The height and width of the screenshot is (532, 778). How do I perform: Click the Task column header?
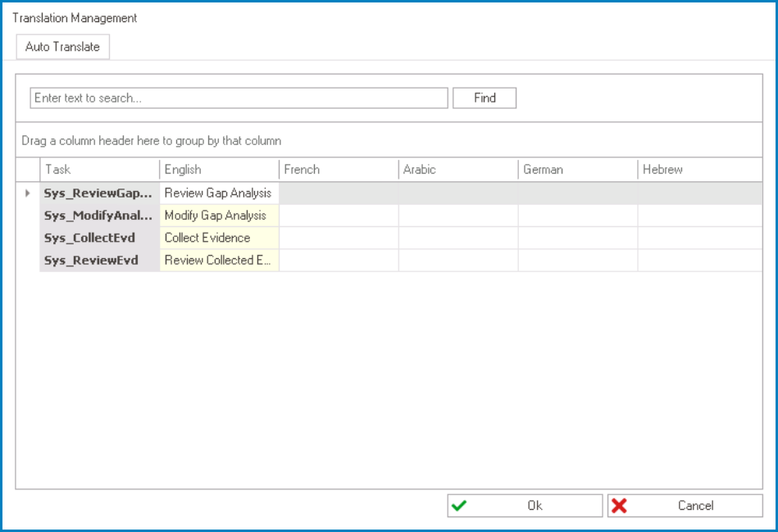pos(98,170)
